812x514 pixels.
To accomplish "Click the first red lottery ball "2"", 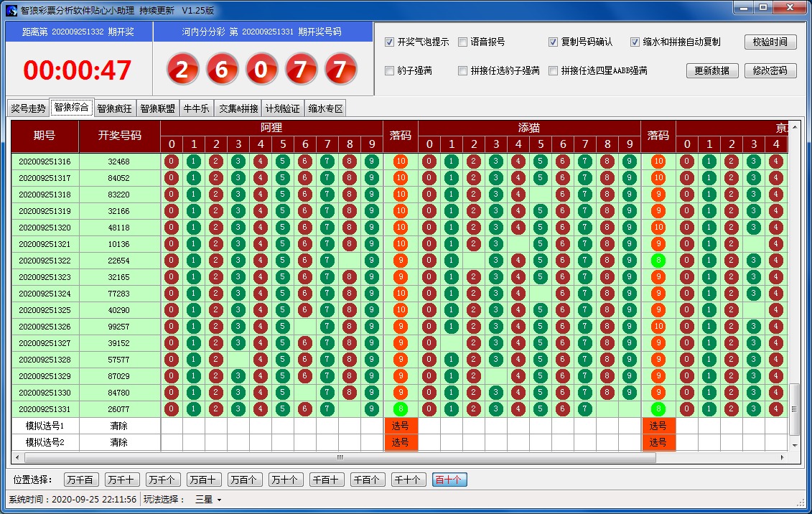I will (182, 70).
